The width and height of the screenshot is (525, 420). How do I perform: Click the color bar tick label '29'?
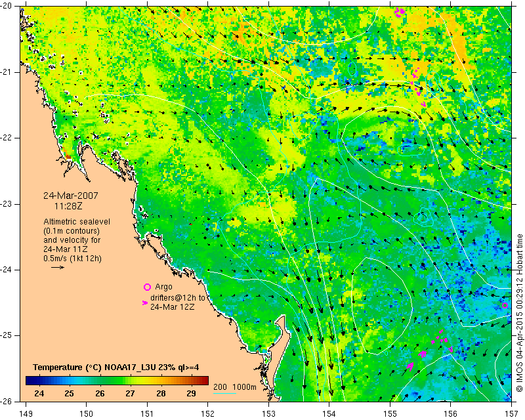tap(191, 393)
